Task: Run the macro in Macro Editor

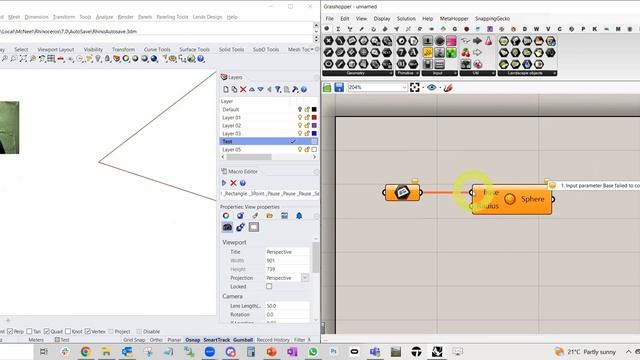Action: coord(224,183)
